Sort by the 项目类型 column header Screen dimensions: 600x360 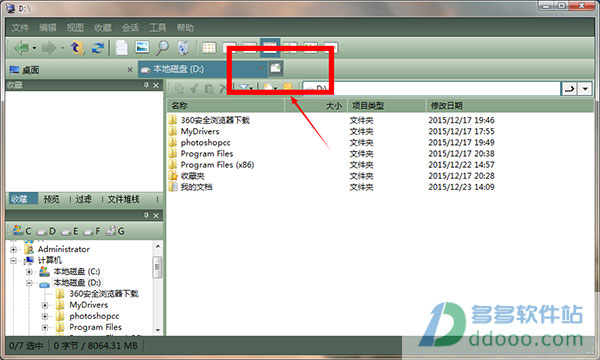(x=386, y=106)
